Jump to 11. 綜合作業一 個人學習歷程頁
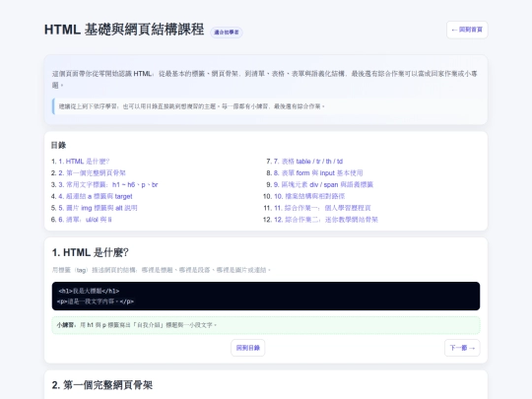 coord(322,208)
